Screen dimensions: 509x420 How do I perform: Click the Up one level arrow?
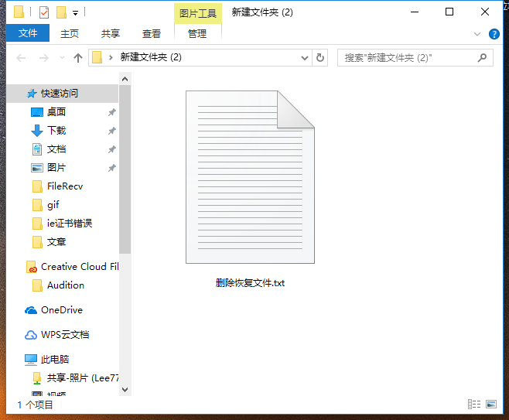[78, 58]
